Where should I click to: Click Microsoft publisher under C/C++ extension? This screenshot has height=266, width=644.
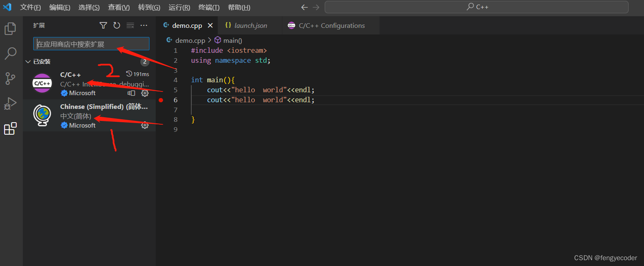tap(82, 93)
